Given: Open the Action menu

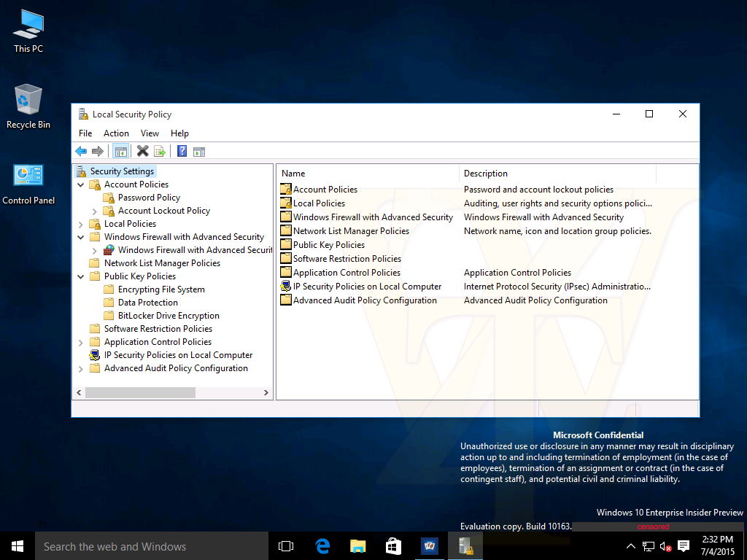Looking at the screenshot, I should pos(116,133).
